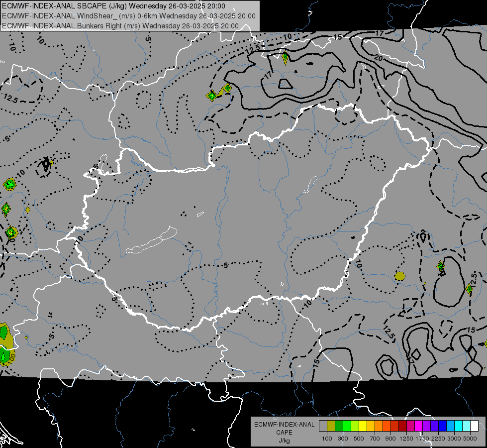Image resolution: width=487 pixels, height=448 pixels.
Task: Click the 3000 value under the legend
Action: coord(454,439)
